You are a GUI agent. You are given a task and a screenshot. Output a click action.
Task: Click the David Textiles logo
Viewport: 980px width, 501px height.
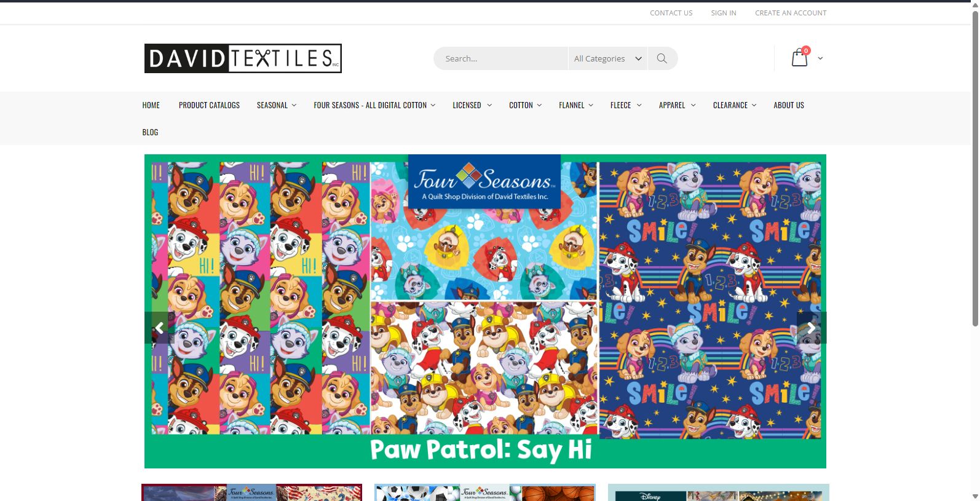pyautogui.click(x=243, y=58)
